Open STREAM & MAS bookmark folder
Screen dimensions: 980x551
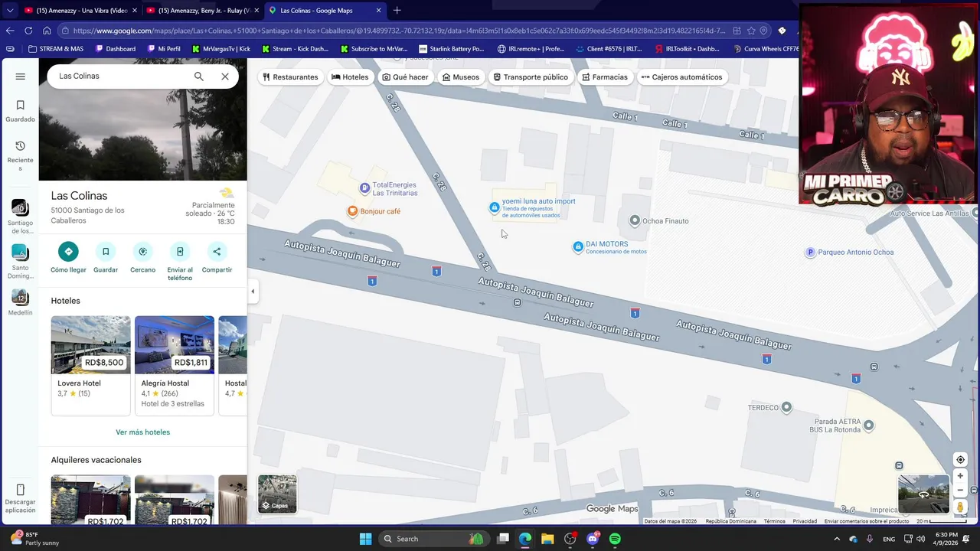(x=56, y=49)
